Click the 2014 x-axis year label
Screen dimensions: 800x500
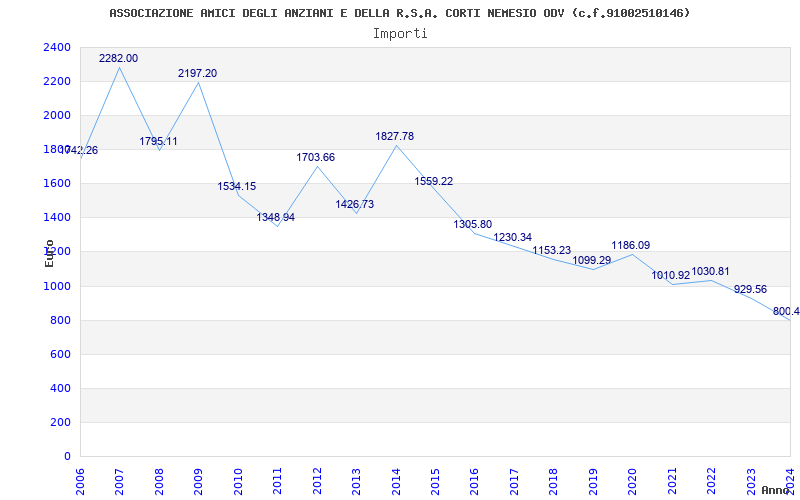pos(396,482)
